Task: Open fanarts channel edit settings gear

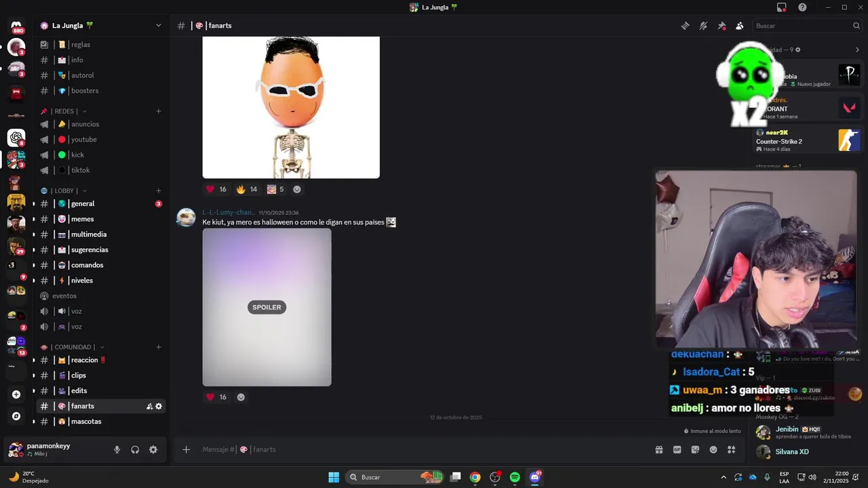Action: [159, 406]
